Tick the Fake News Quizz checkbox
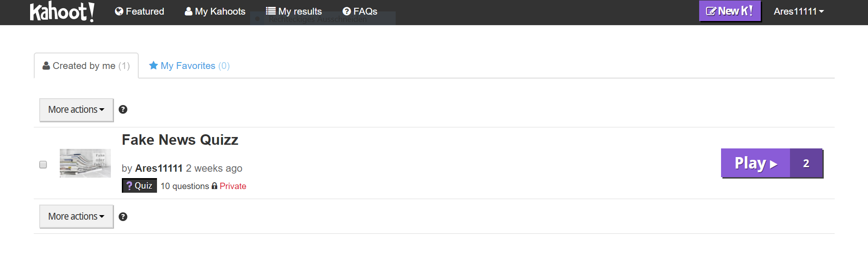 (43, 164)
